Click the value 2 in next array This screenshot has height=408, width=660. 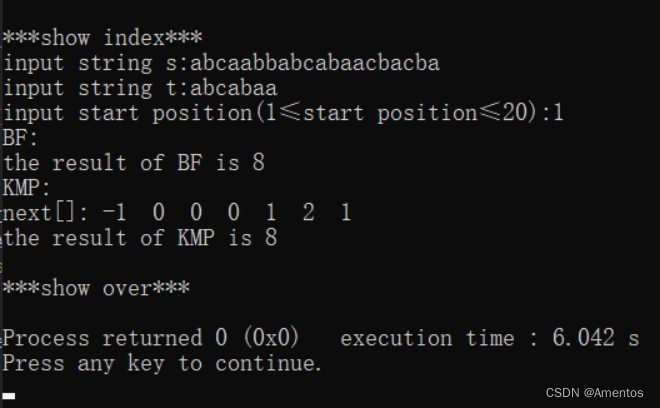click(309, 213)
